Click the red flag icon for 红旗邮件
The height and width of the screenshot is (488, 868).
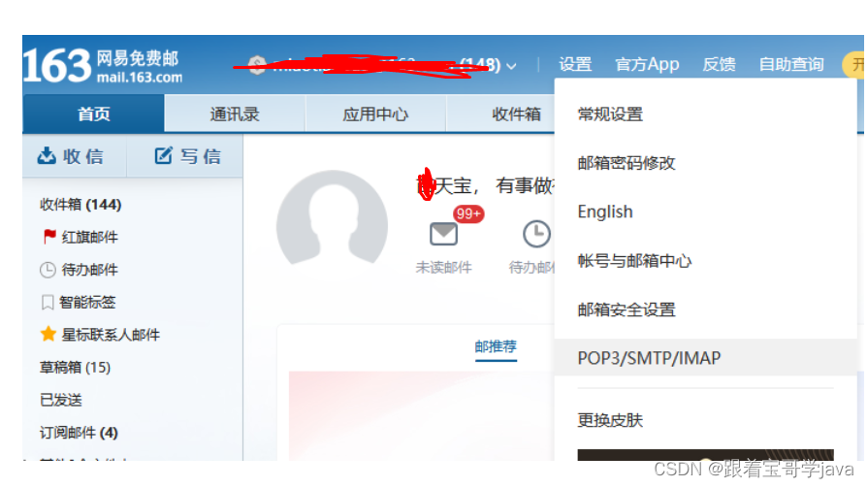(x=49, y=237)
